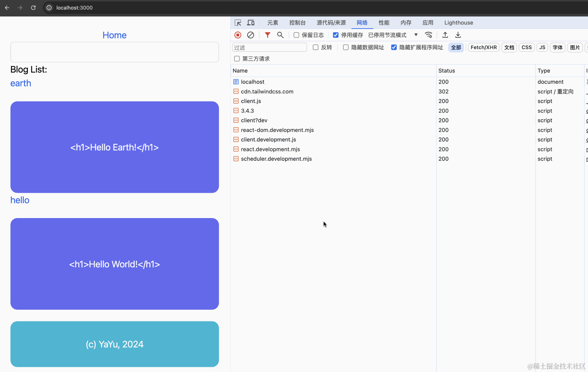Click the earth blog link
The image size is (588, 372).
21,83
